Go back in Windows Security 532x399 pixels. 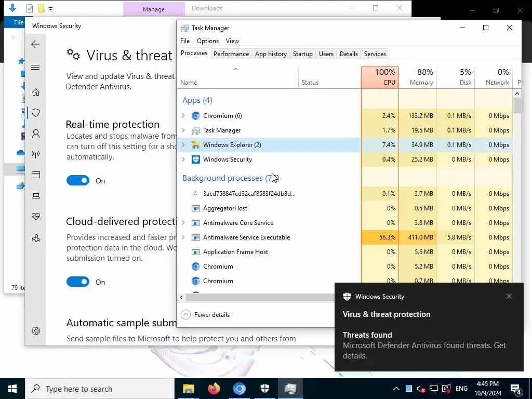click(35, 44)
